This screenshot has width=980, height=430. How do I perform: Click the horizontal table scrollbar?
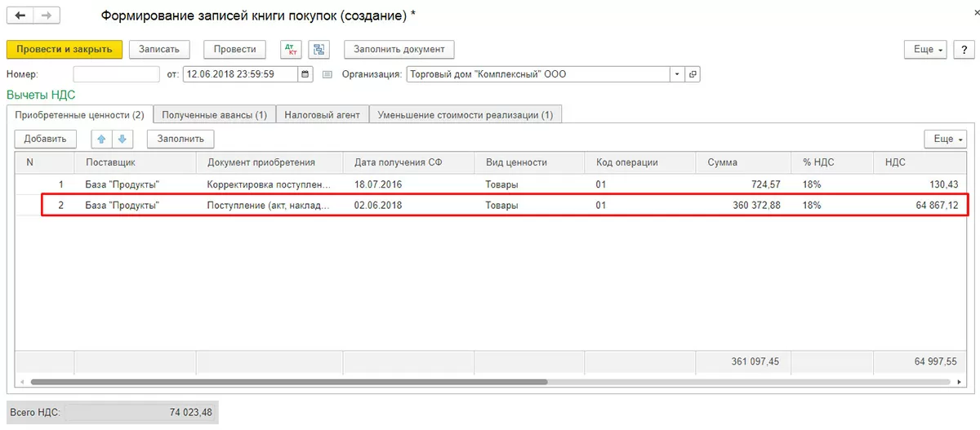point(286,382)
